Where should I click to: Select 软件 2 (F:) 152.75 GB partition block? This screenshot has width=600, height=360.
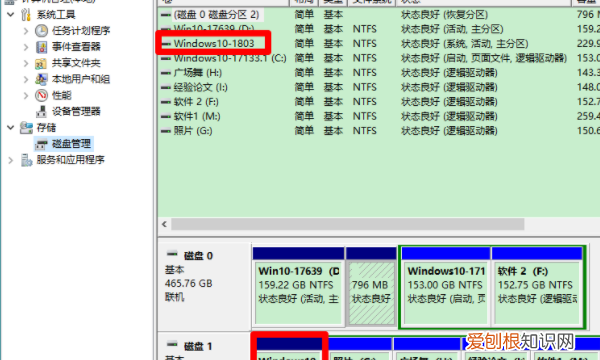tap(537, 287)
